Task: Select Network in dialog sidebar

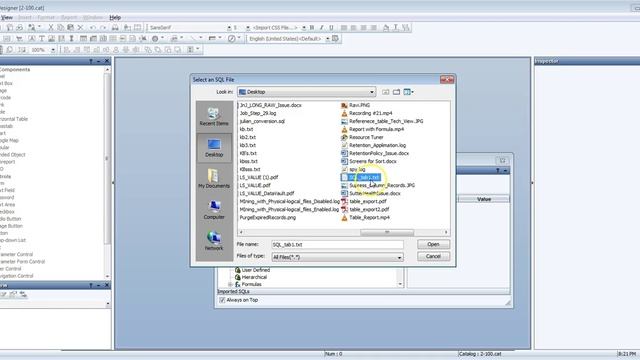Action: tap(214, 241)
